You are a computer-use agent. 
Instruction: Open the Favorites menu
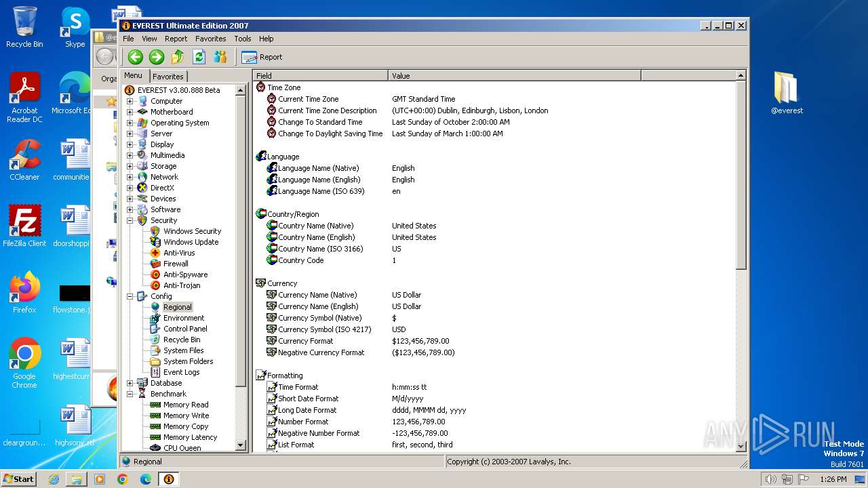coord(211,39)
